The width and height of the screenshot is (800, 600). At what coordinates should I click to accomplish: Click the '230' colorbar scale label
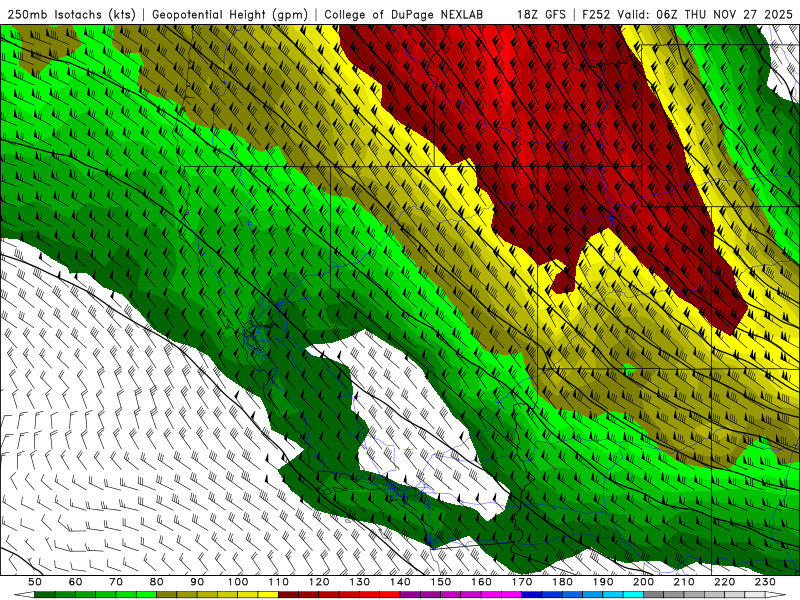(766, 582)
